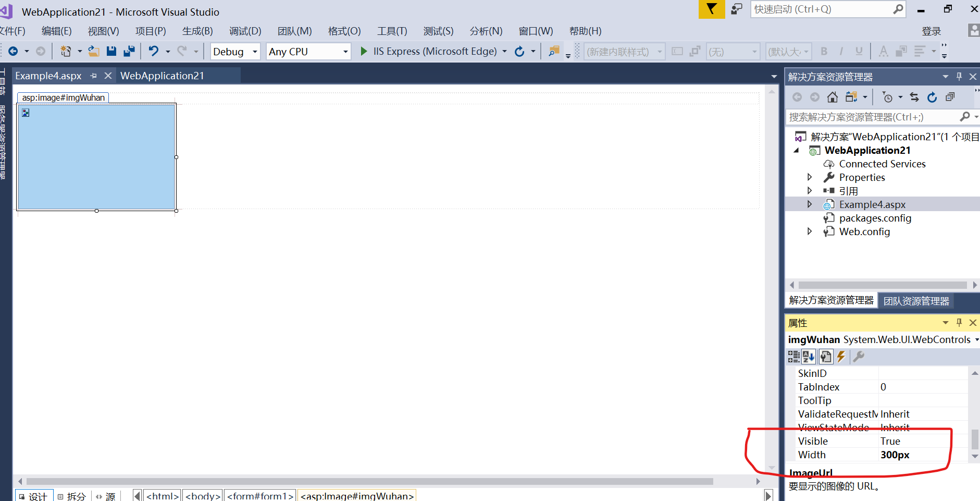Sync Solution Explorer with active document
This screenshot has width=980, height=501.
point(915,97)
